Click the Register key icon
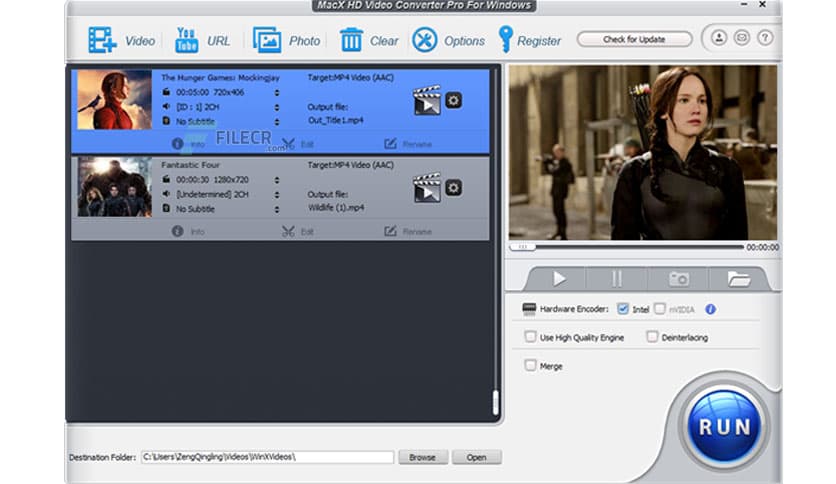Screen dimensions: 836x484 click(x=505, y=39)
